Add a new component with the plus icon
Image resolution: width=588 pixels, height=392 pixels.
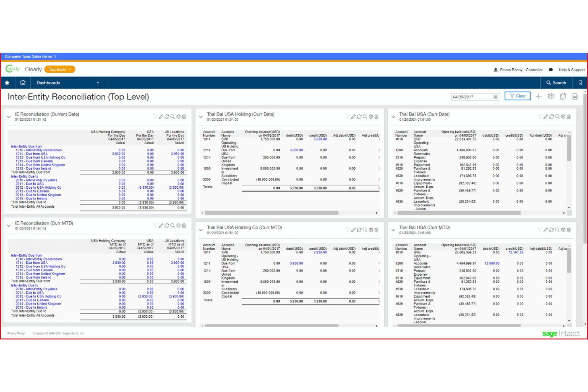pyautogui.click(x=539, y=96)
